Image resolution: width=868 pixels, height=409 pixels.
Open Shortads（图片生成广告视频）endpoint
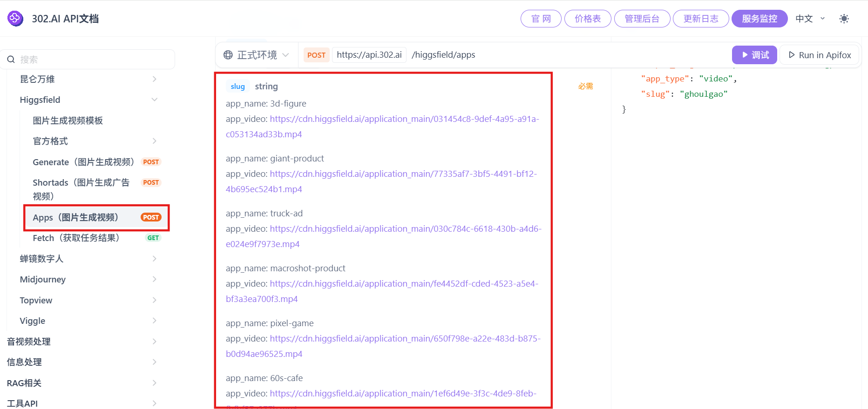tap(97, 189)
